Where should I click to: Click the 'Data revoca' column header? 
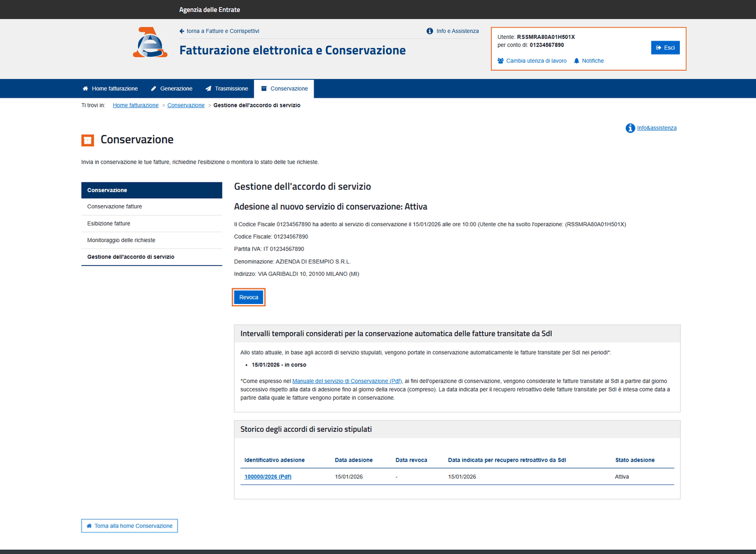[411, 460]
